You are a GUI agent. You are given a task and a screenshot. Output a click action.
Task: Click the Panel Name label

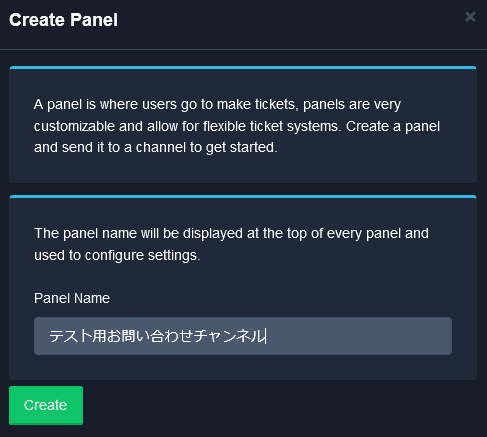(72, 298)
